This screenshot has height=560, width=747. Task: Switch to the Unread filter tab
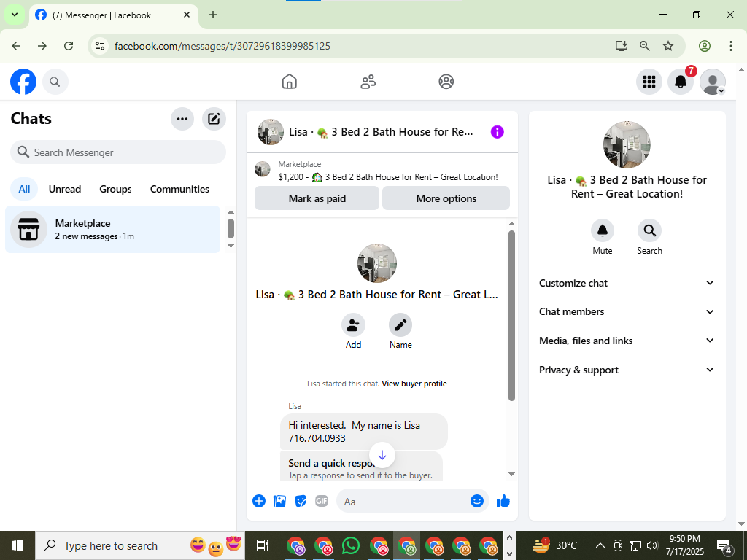point(65,189)
